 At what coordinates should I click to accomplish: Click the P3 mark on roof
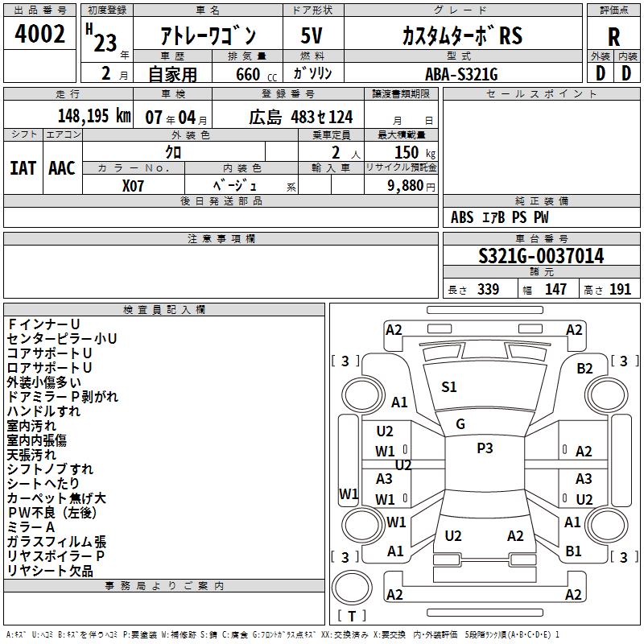pos(485,448)
